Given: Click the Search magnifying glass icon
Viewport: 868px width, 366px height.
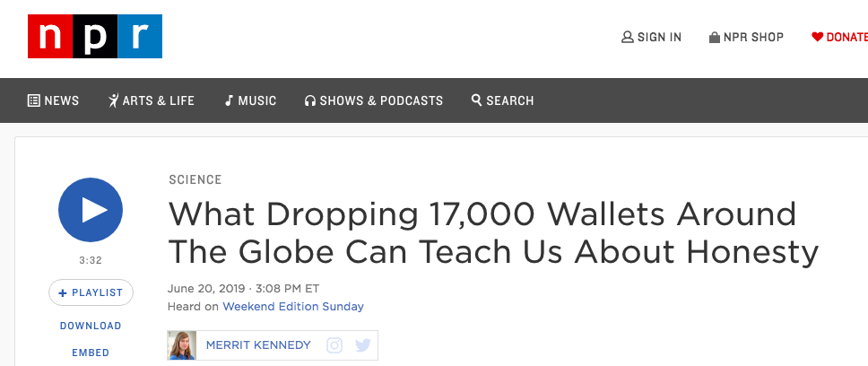Looking at the screenshot, I should coord(477,100).
